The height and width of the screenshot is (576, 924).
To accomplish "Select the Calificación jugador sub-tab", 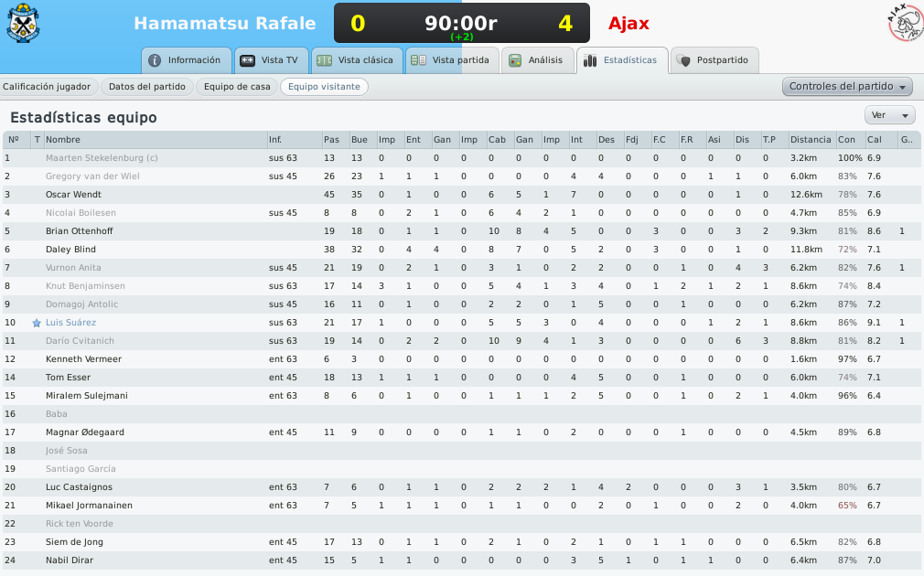I will tap(47, 87).
